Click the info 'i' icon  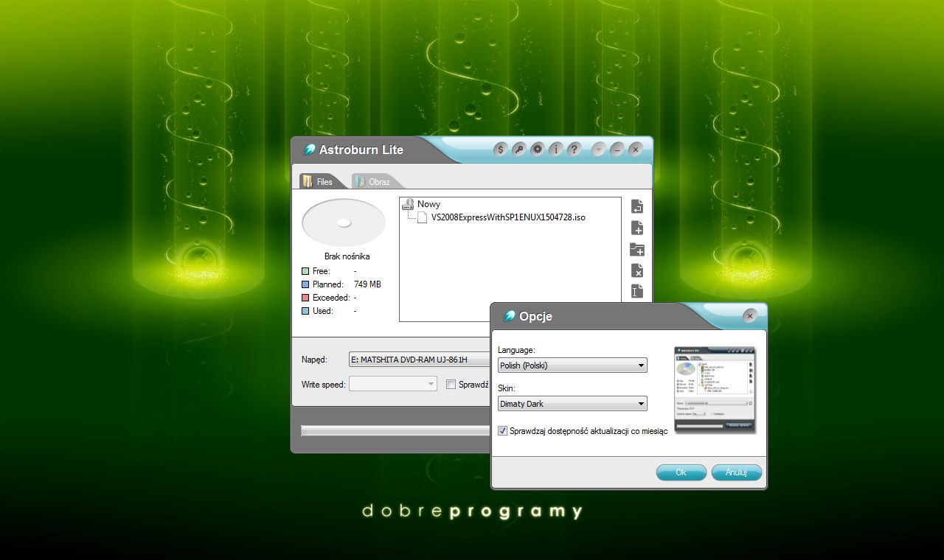[x=556, y=150]
